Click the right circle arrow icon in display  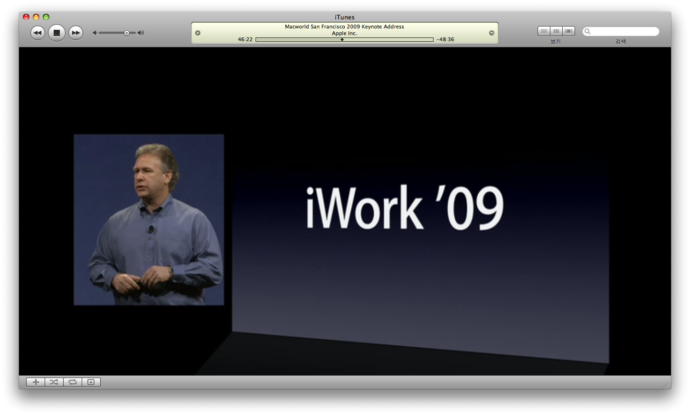(x=492, y=33)
